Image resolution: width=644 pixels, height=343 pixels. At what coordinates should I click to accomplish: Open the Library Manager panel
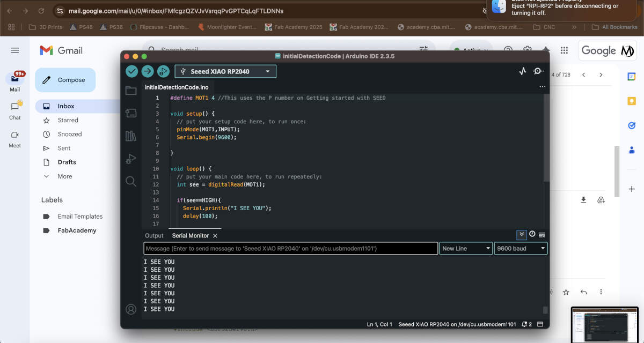point(131,136)
